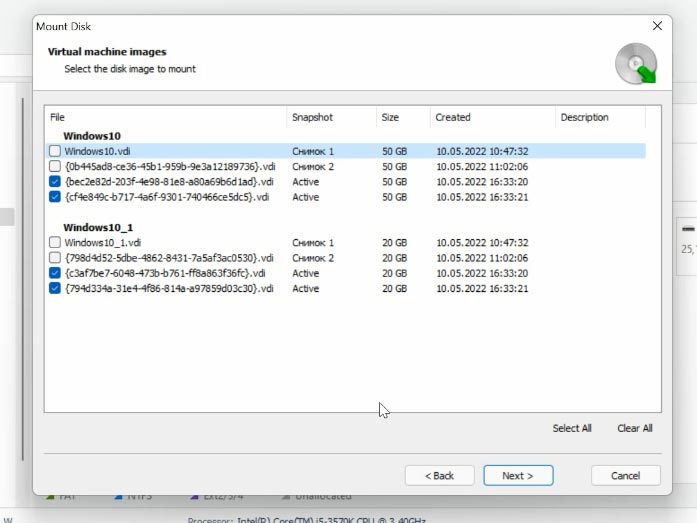Select the Windows10 group heading

(x=92, y=136)
